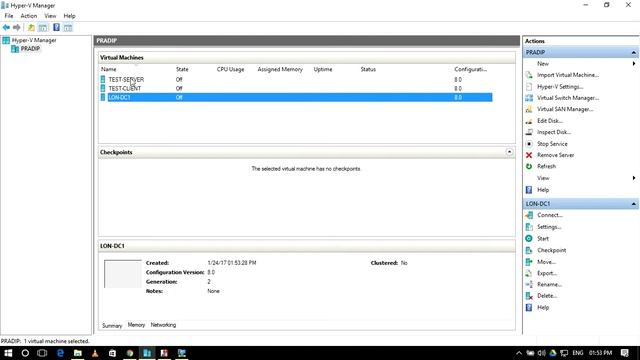The image size is (640, 360).
Task: Switch to the Summary tab
Action: [x=112, y=326]
